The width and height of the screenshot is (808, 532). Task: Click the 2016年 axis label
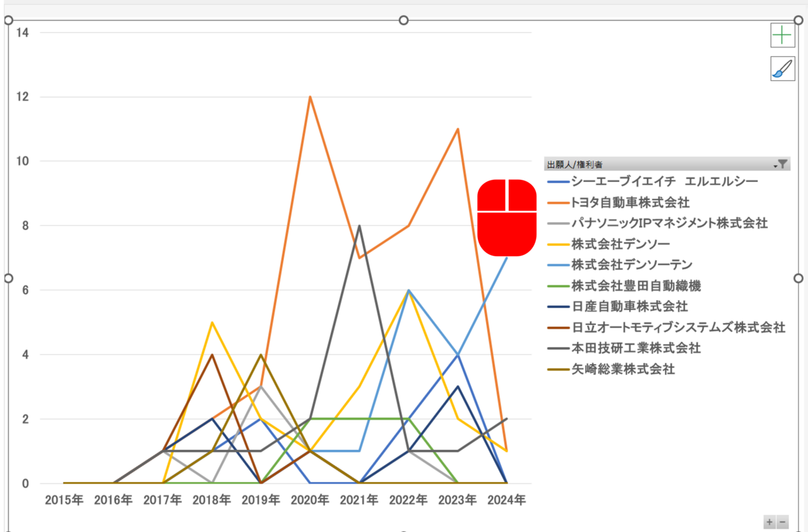114,500
